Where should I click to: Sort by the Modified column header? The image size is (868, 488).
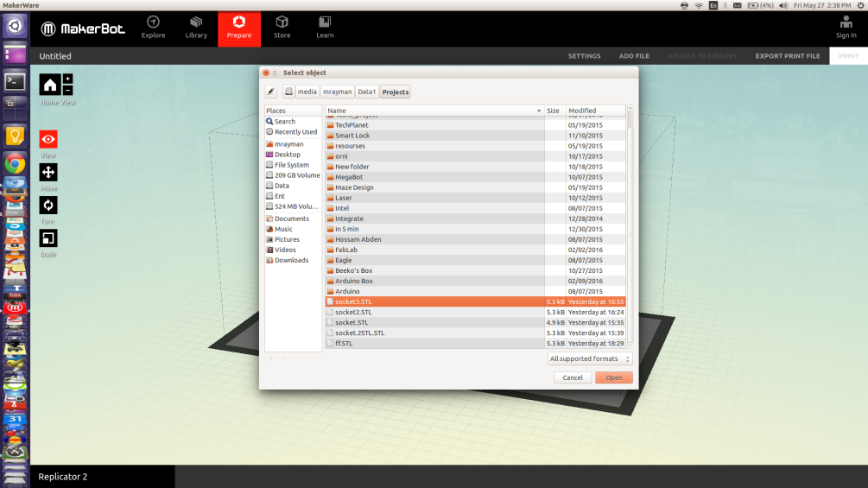click(596, 111)
